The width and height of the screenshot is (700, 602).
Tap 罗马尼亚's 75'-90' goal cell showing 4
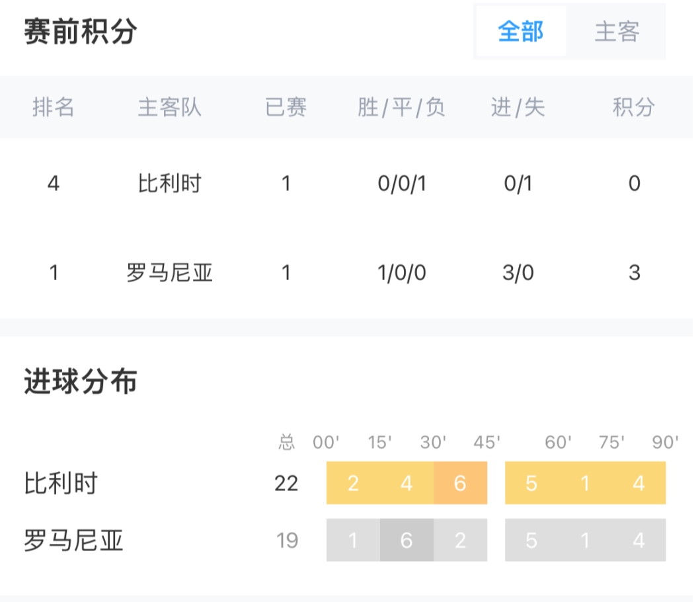pyautogui.click(x=639, y=541)
